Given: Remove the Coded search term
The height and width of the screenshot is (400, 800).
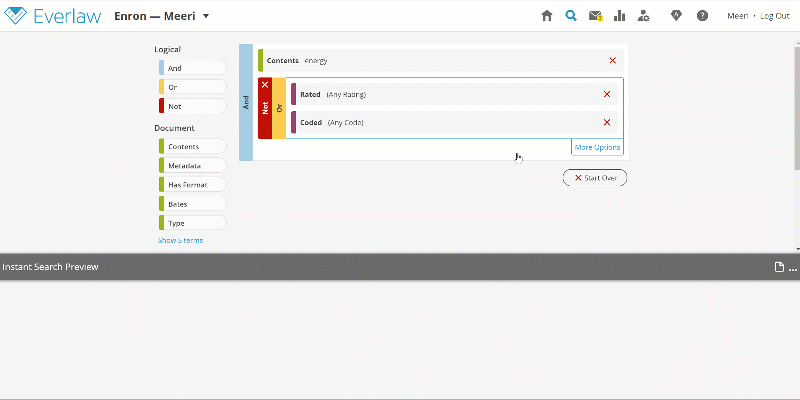Looking at the screenshot, I should click(x=607, y=122).
